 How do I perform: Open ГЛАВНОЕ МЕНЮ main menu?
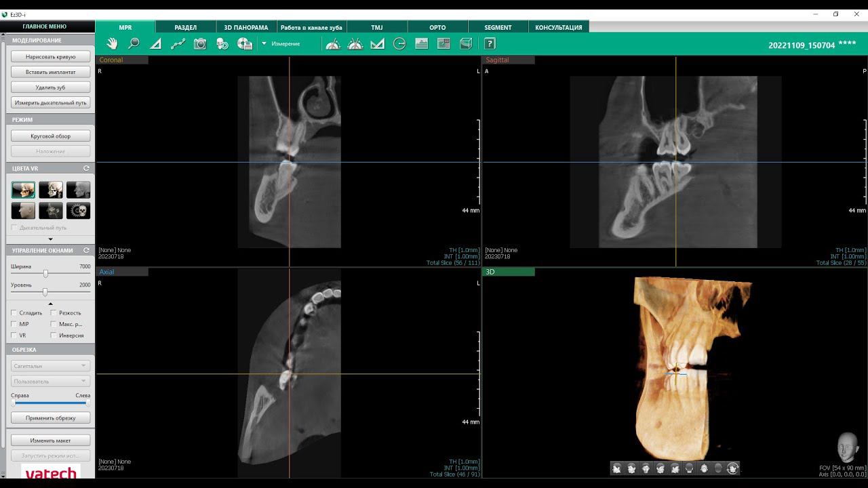click(45, 26)
